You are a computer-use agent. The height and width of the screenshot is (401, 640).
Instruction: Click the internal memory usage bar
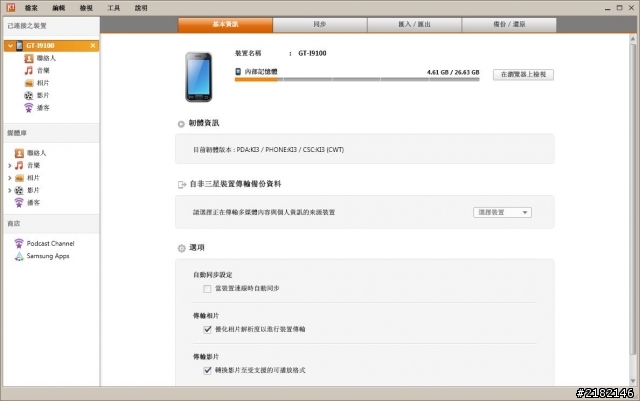pos(357,80)
